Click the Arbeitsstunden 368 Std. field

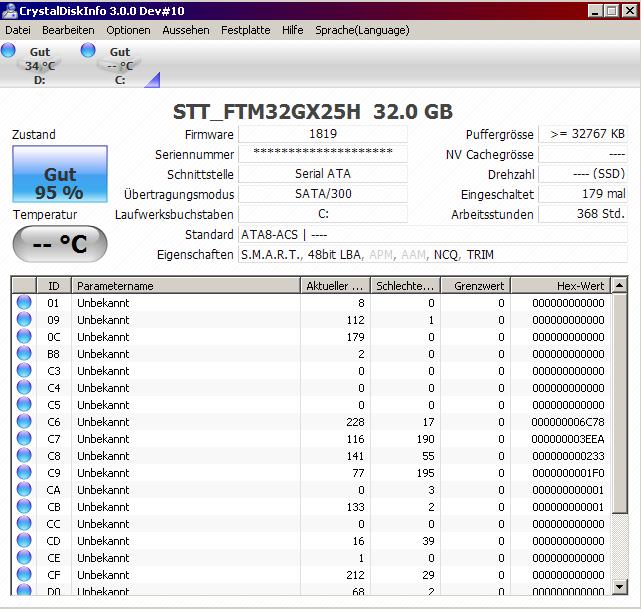pyautogui.click(x=583, y=214)
